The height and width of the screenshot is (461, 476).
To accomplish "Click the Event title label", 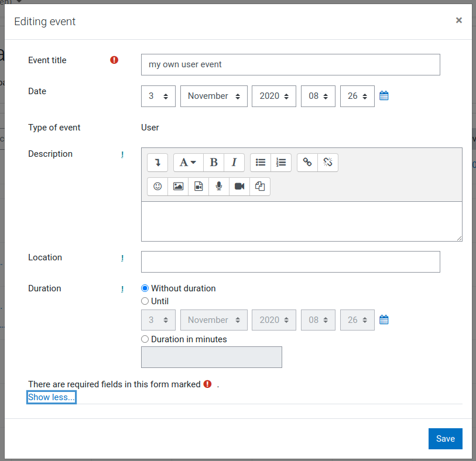I will tap(47, 60).
